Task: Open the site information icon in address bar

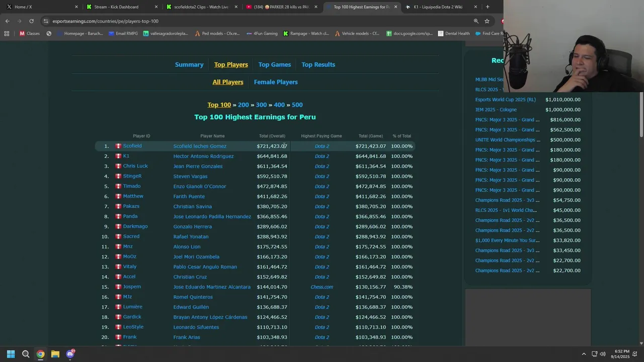Action: click(x=46, y=21)
